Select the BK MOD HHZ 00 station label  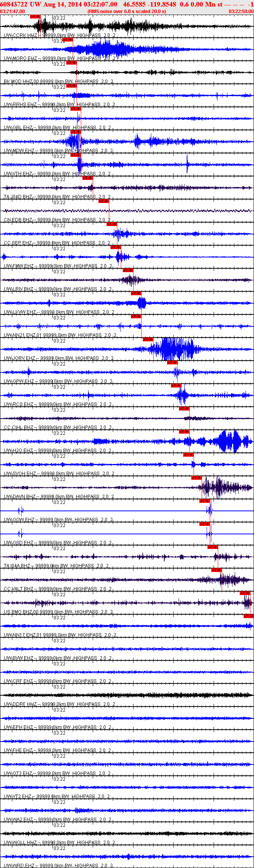coord(58,81)
